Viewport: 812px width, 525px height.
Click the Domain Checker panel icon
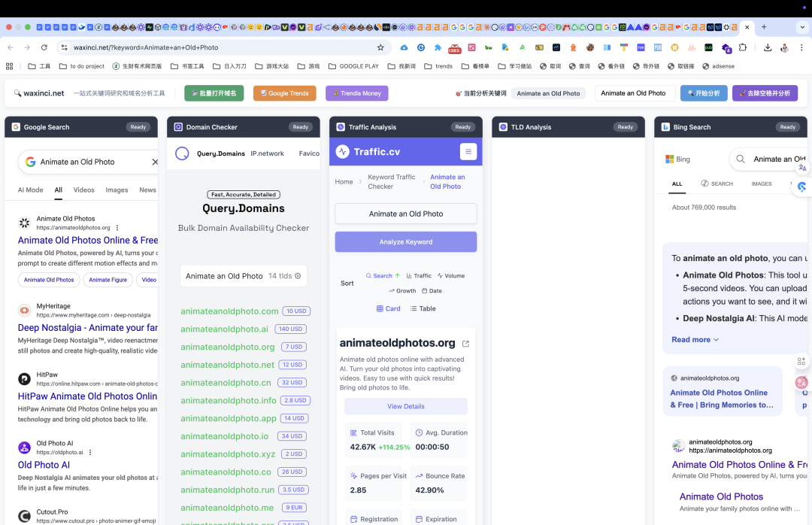[178, 127]
